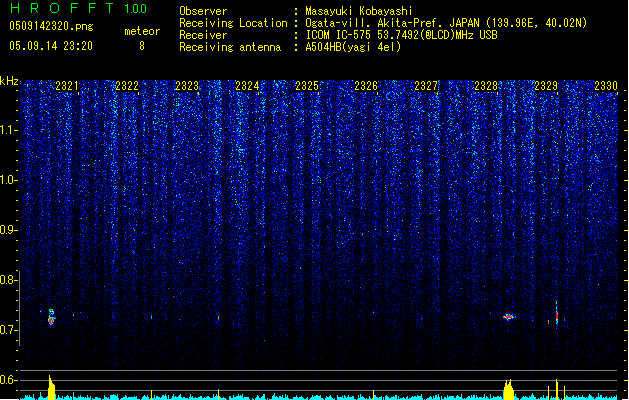This screenshot has width=629, height=400.
Task: Click the 2327 time marker
Action: point(426,86)
